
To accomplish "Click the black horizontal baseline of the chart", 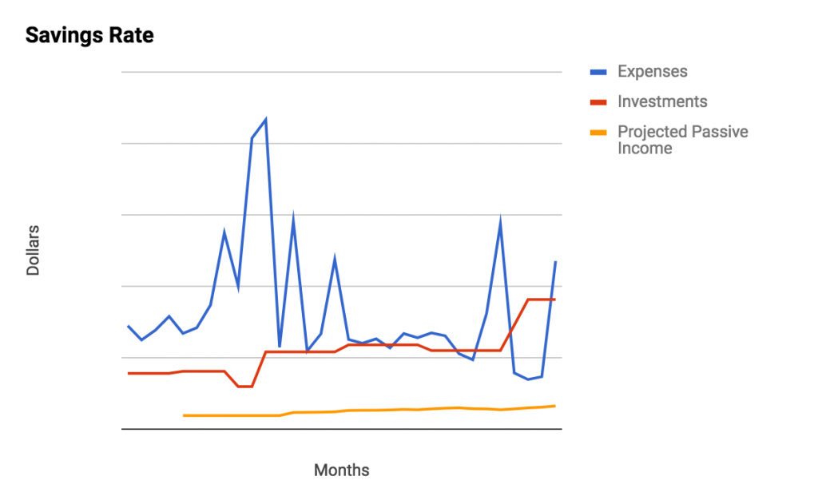I will (x=342, y=429).
